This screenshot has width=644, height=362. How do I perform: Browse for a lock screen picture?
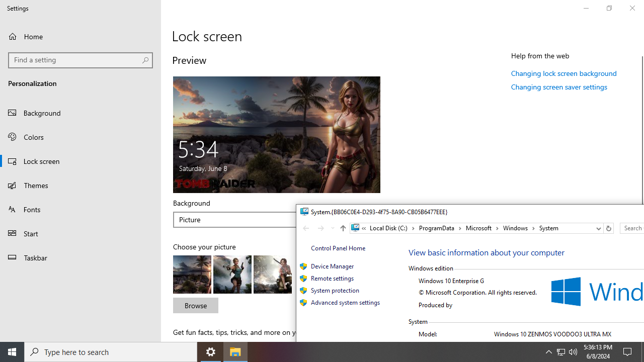pos(196,306)
